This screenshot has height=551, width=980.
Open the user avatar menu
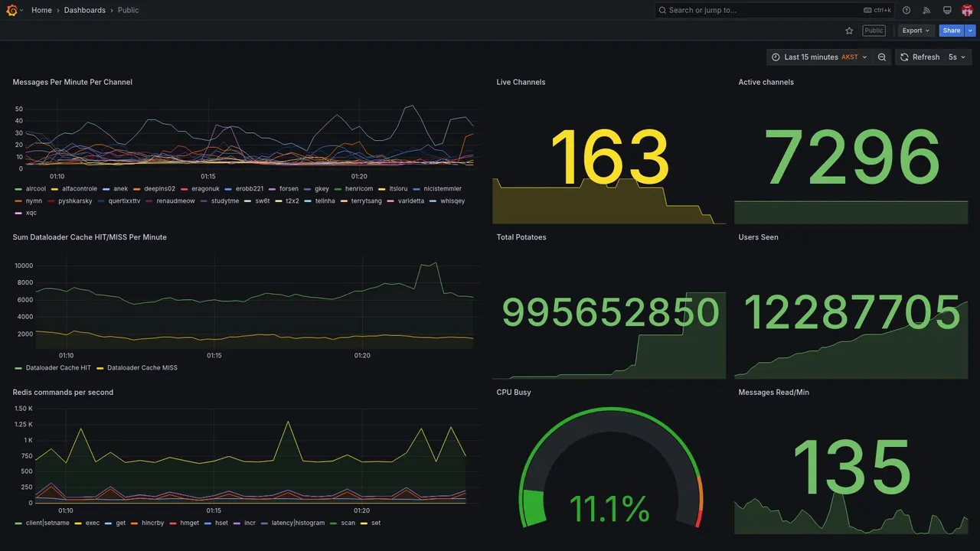(967, 10)
